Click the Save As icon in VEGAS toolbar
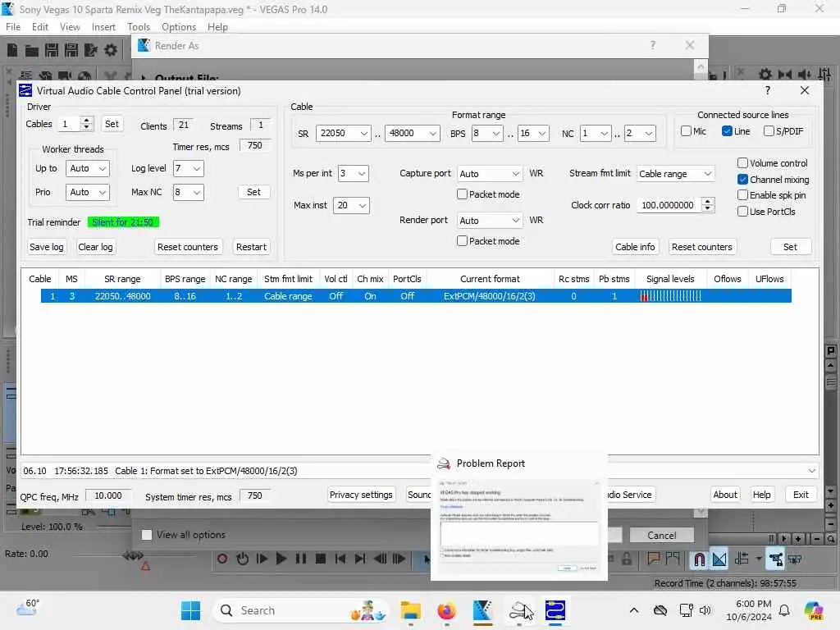Image resolution: width=840 pixels, height=630 pixels. (x=71, y=50)
